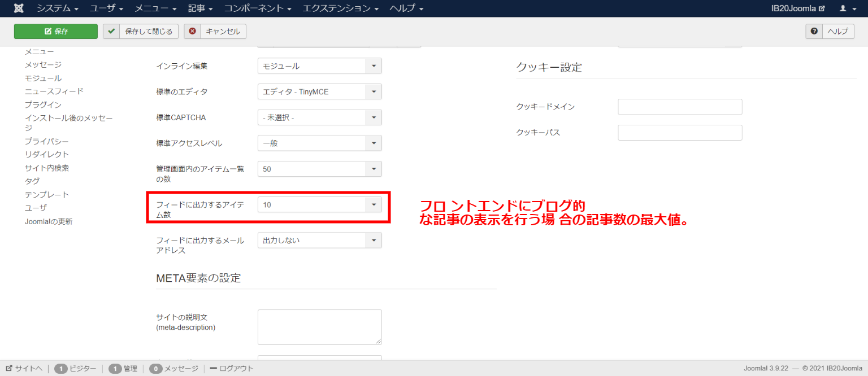
Task: Click the green 保存 button
Action: [x=56, y=32]
